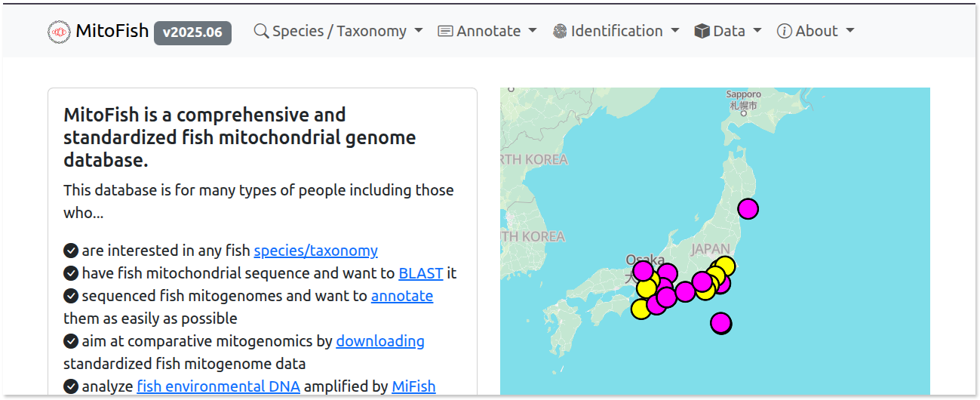Click the check-circle icon beside species/taxonomy line
Screen dimensions: 980x400
(x=71, y=251)
